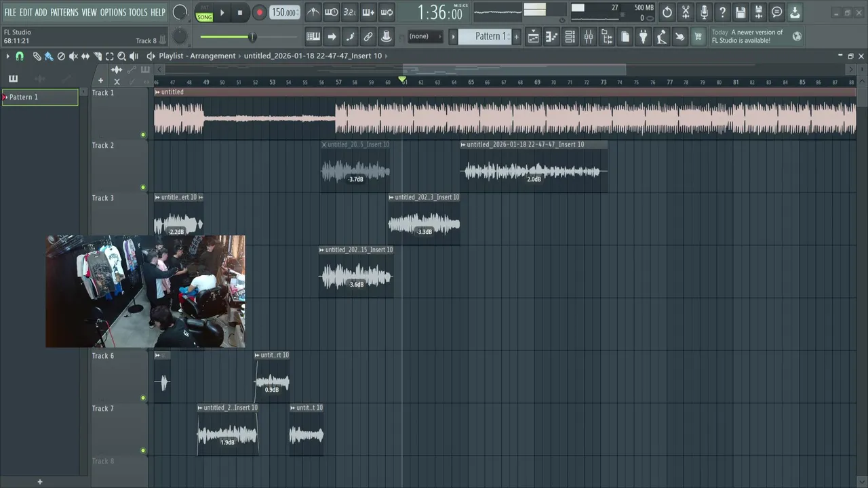The width and height of the screenshot is (868, 488).
Task: Open the audio editor scissors icon
Action: tap(686, 12)
